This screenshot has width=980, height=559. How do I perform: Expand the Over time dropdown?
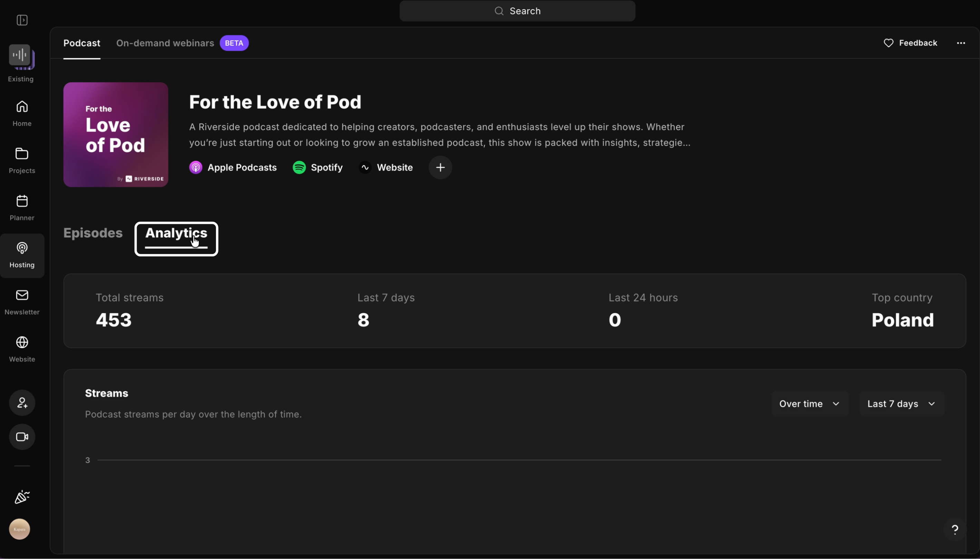click(x=809, y=404)
